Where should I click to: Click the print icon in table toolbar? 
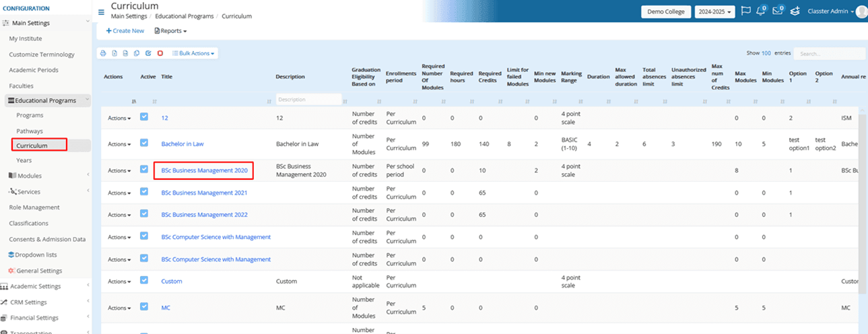coord(103,53)
